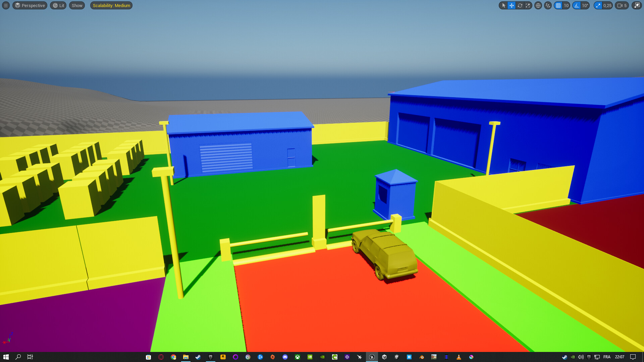Toggle rotation angle snapping
644x362 pixels.
click(577, 5)
